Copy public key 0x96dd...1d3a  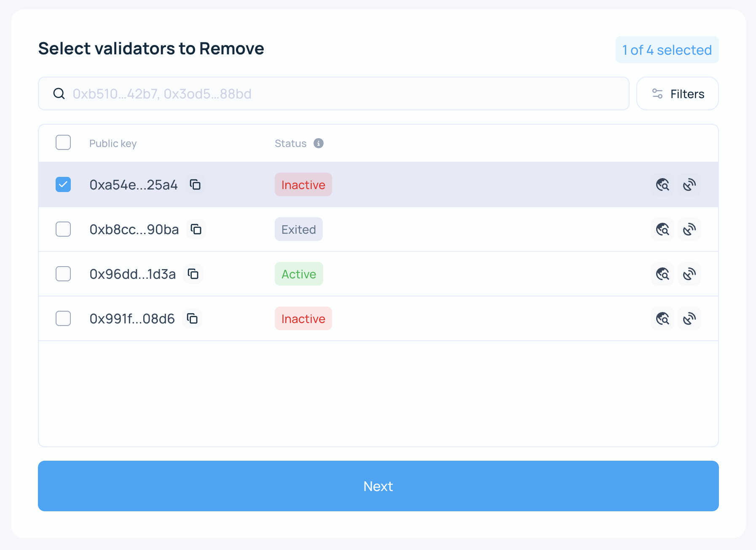click(x=193, y=274)
